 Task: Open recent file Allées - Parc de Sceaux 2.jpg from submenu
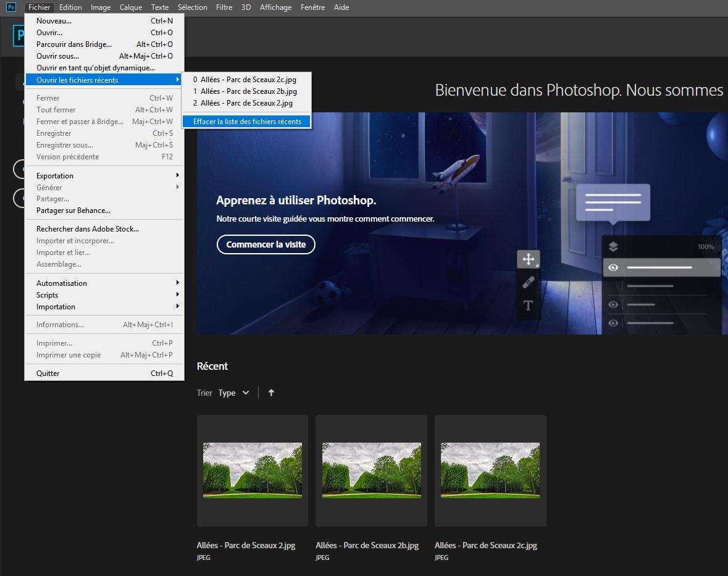(246, 102)
